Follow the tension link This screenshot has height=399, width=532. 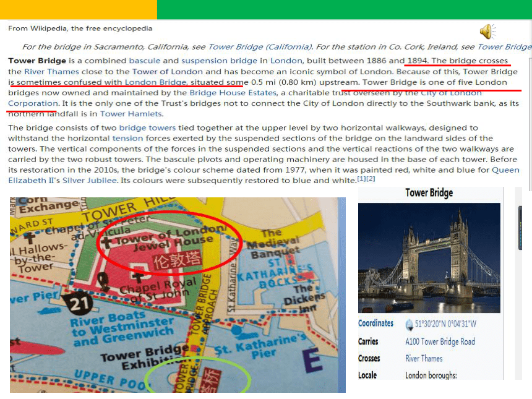click(x=127, y=138)
